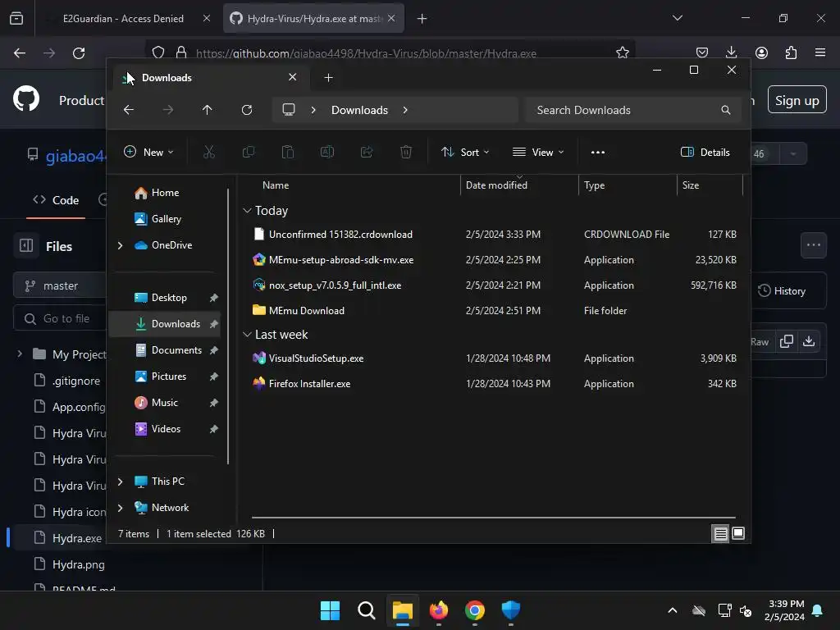This screenshot has width=840, height=630.
Task: Open the New item dropdown in Explorer
Action: pos(148,152)
